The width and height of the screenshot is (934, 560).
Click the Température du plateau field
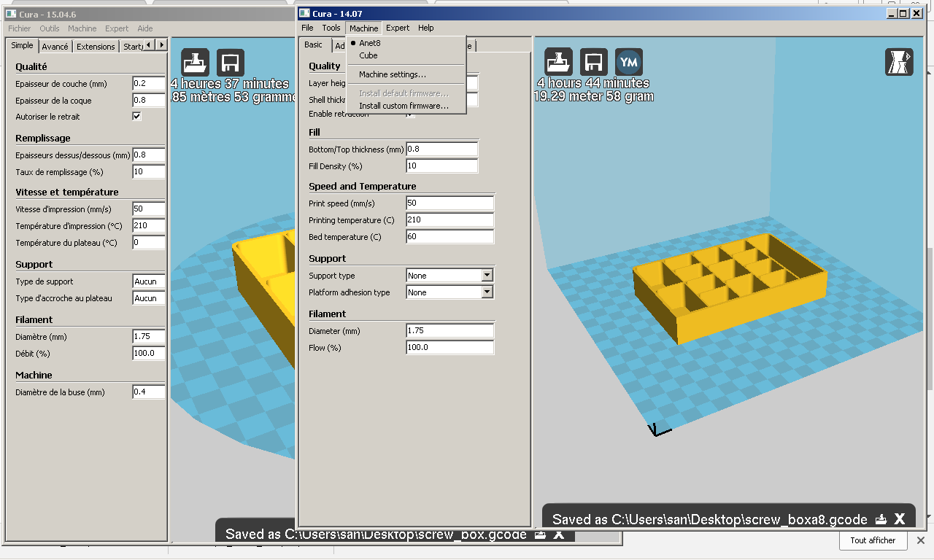(149, 242)
